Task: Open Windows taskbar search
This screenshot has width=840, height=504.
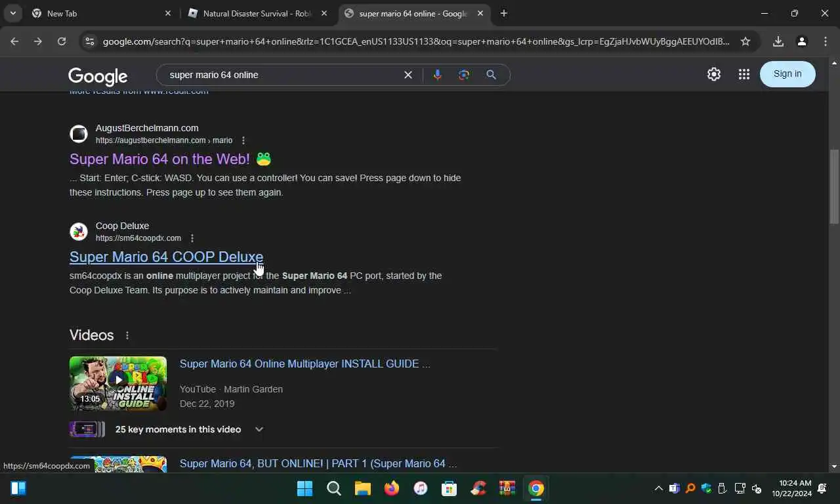Action: tap(334, 488)
